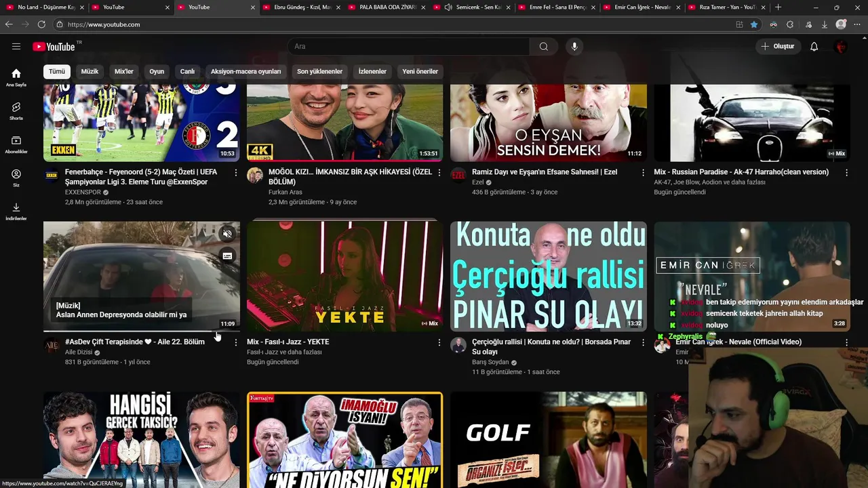The width and height of the screenshot is (868, 488).
Task: Open options for the MOĞOL KIZI video
Action: click(439, 173)
